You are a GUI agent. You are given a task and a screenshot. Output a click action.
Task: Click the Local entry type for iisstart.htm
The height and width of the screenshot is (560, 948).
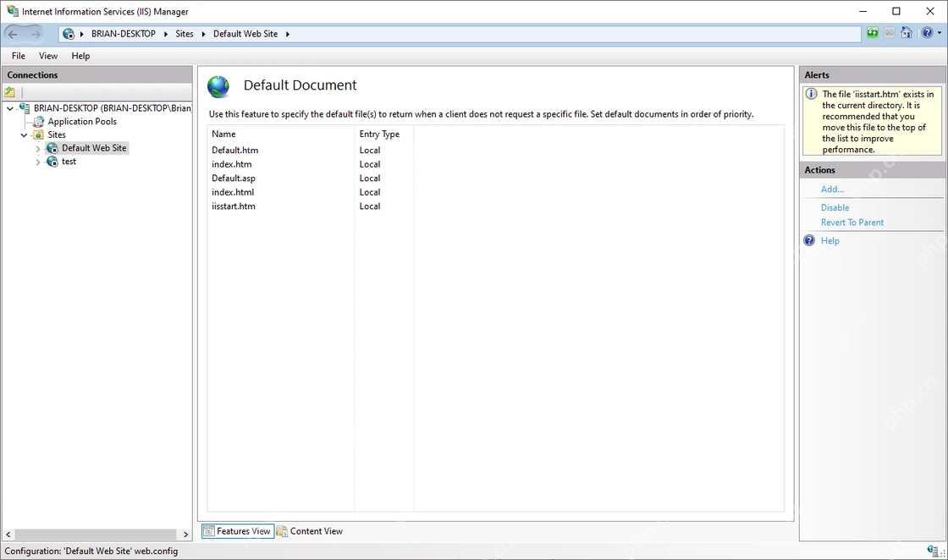[x=369, y=206]
